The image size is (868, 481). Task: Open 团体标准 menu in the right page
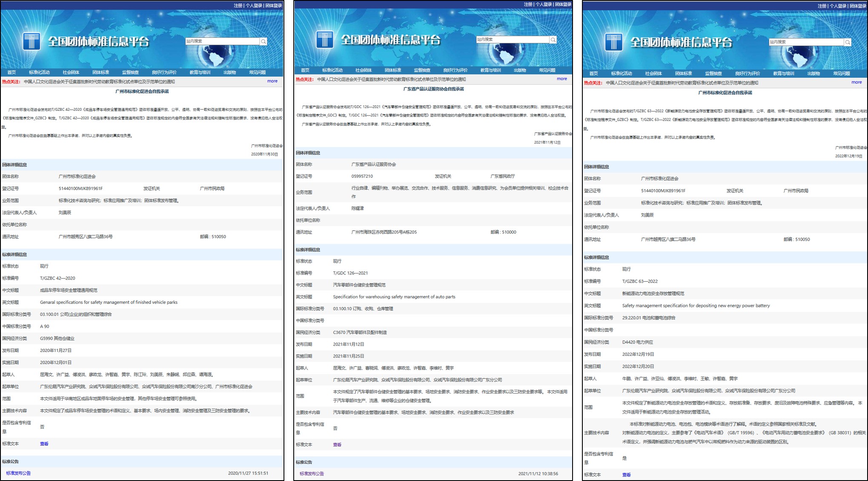click(683, 74)
